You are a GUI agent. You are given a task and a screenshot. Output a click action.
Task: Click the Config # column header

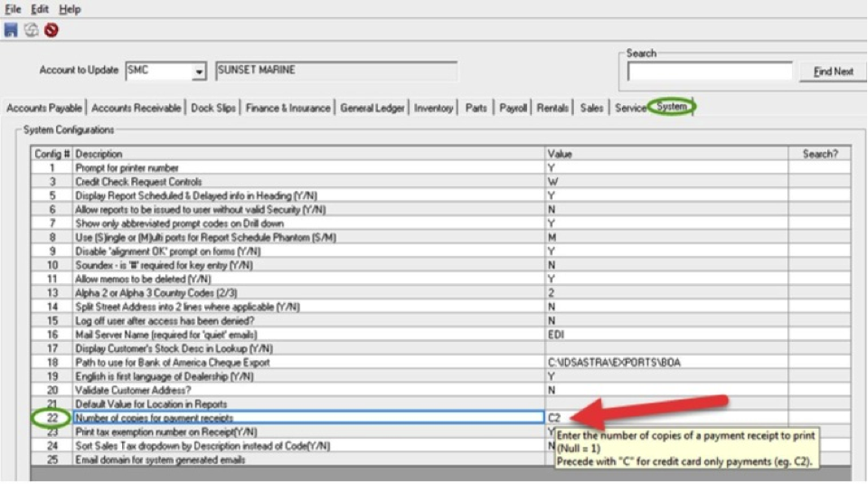tap(52, 154)
